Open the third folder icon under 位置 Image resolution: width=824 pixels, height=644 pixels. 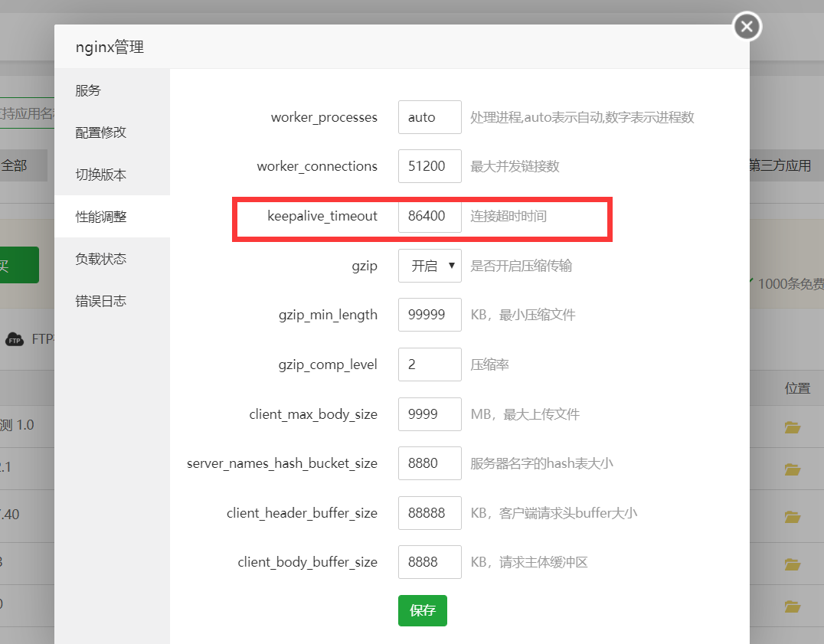point(793,517)
